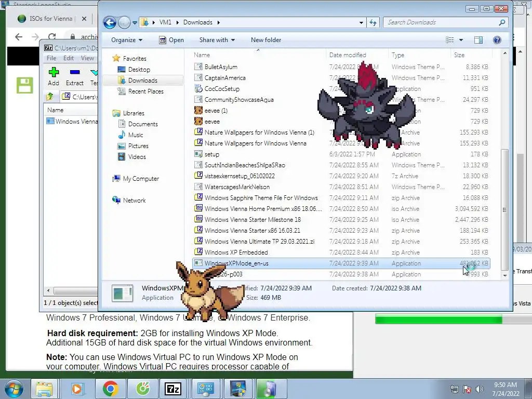
Task: Close the ISOs for Vienna browser tab
Action: pos(84,19)
